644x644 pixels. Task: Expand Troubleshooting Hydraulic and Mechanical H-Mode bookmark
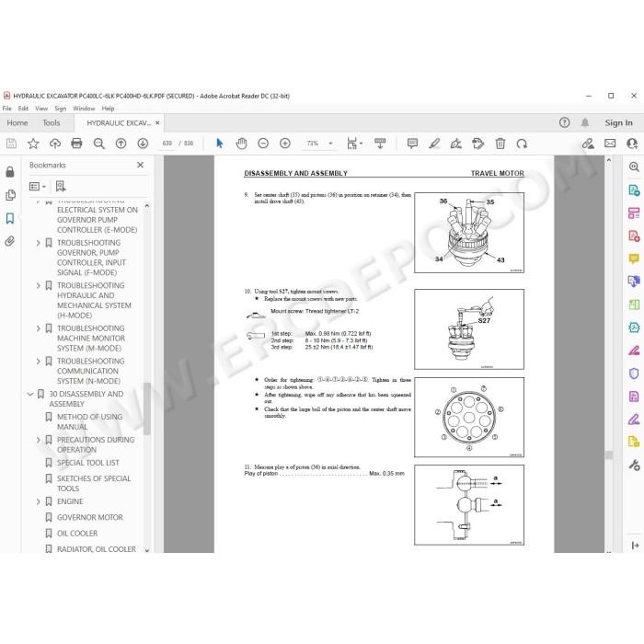(39, 285)
